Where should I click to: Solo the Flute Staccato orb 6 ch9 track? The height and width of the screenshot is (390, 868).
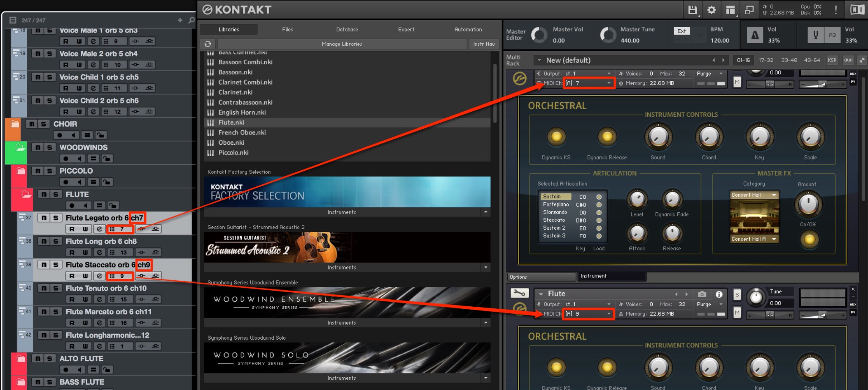[56, 265]
